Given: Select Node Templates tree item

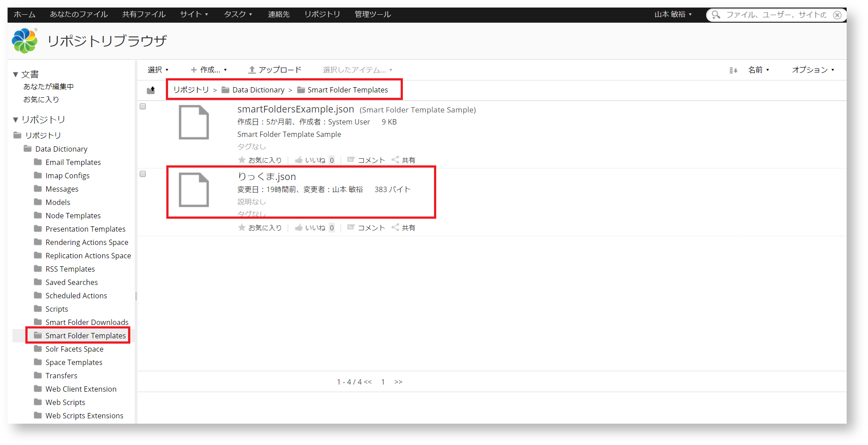Looking at the screenshot, I should click(x=73, y=216).
